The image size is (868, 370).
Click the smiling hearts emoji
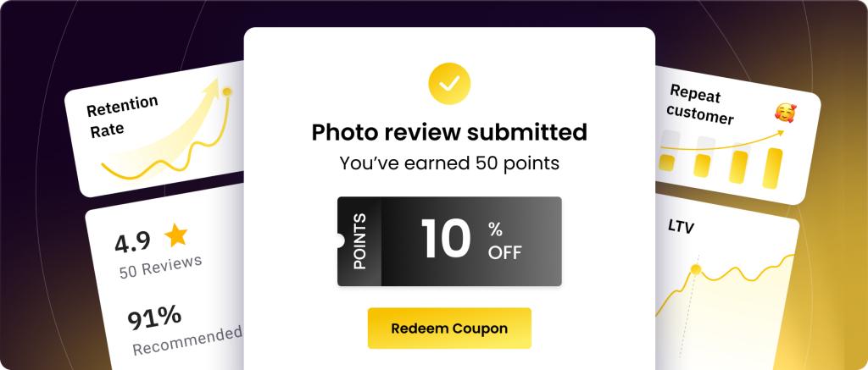785,113
